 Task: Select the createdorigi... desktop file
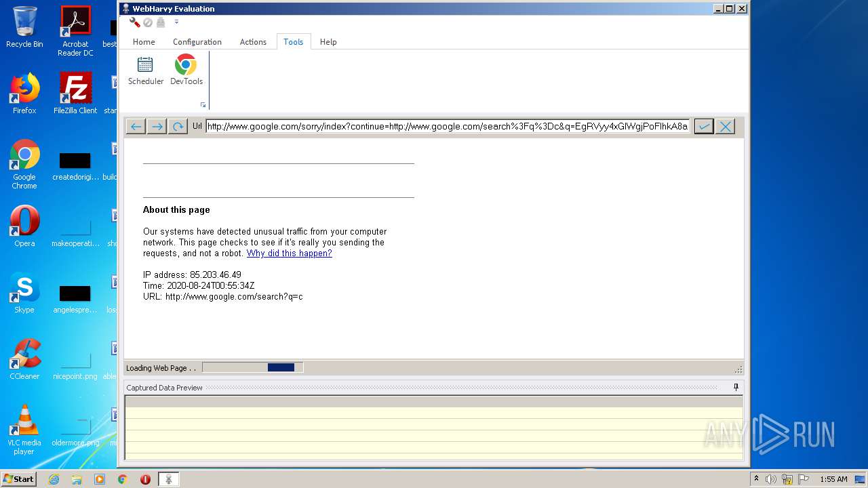click(x=75, y=166)
